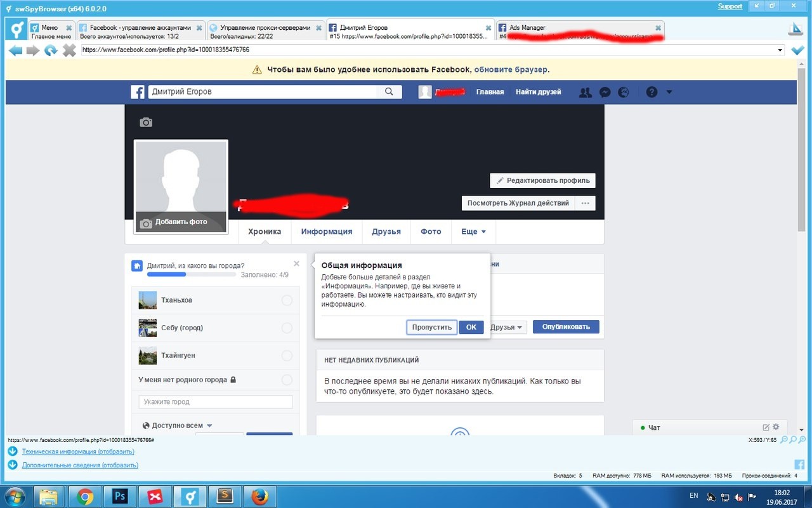Click the 'Укажите город' input field
812x508 pixels.
click(x=216, y=402)
